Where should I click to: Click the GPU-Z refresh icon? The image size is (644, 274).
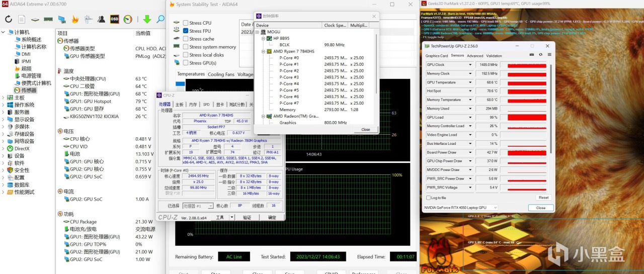pyautogui.click(x=540, y=55)
